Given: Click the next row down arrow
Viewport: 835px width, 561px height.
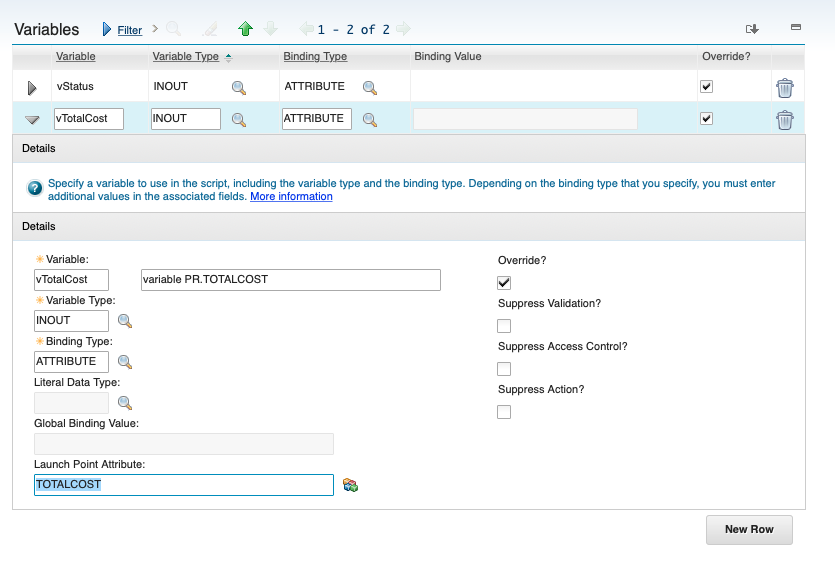Looking at the screenshot, I should (271, 29).
